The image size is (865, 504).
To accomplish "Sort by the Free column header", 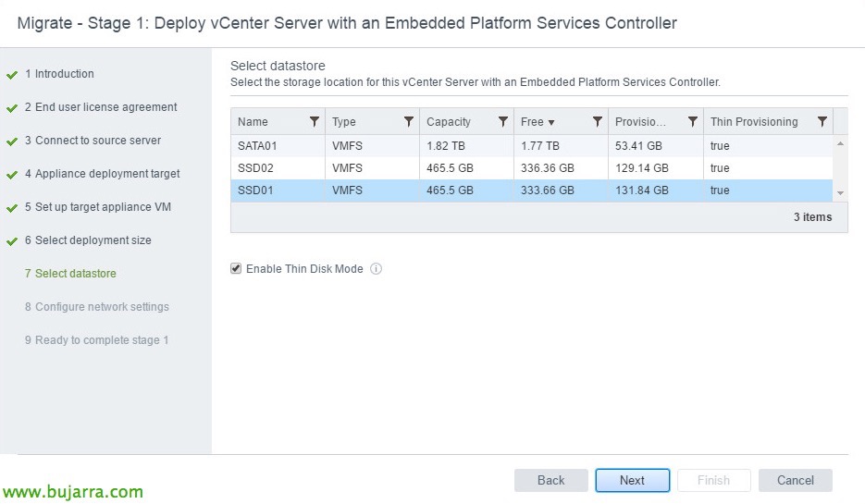I will coord(538,122).
